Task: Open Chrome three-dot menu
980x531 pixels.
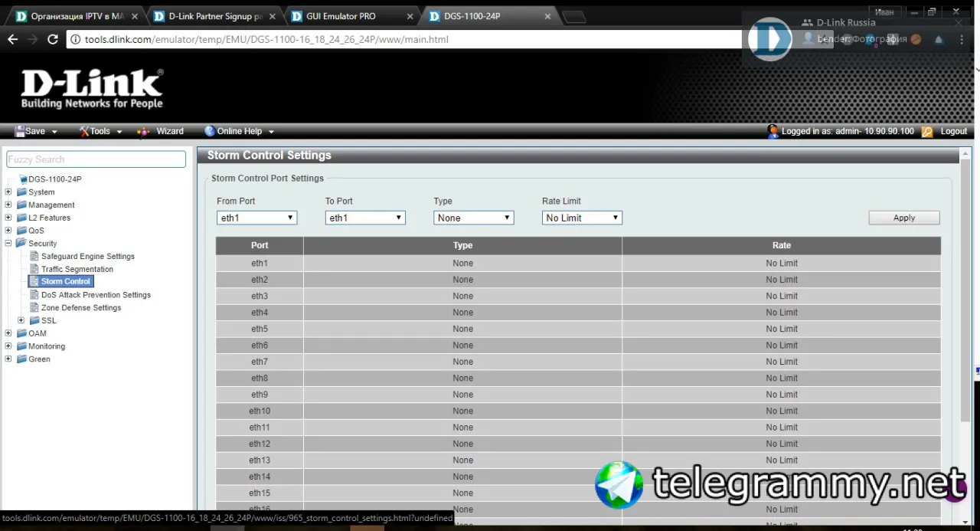Action: 962,39
